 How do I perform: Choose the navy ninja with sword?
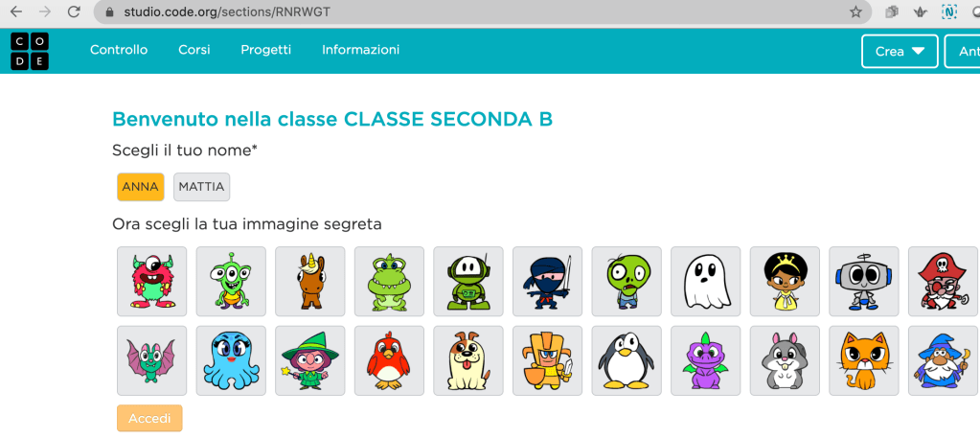548,282
